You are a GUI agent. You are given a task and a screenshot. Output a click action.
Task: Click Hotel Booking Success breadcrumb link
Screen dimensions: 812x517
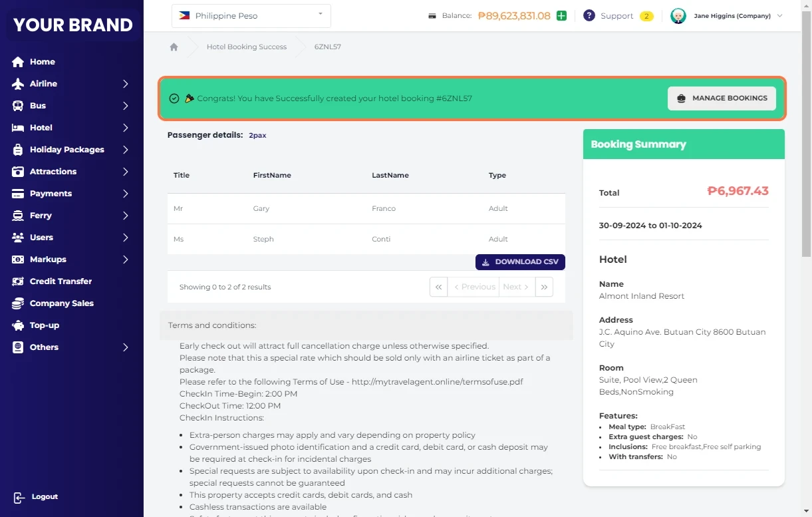[x=247, y=47]
